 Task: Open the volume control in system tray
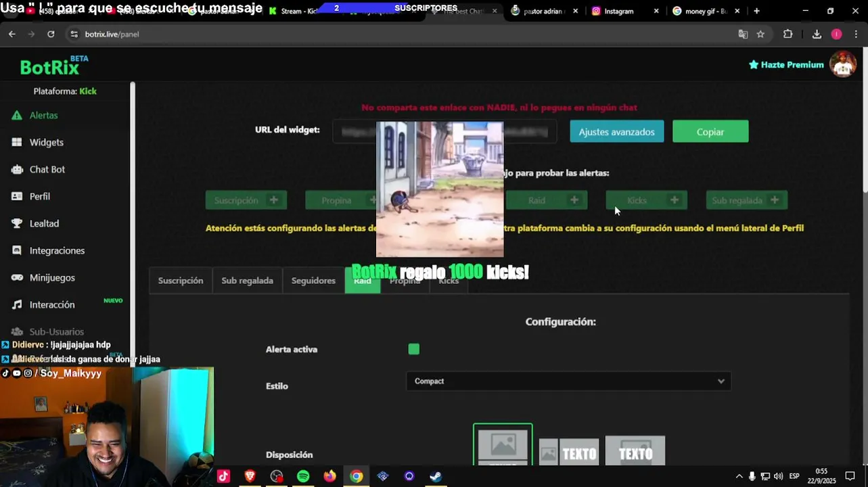coord(778,476)
